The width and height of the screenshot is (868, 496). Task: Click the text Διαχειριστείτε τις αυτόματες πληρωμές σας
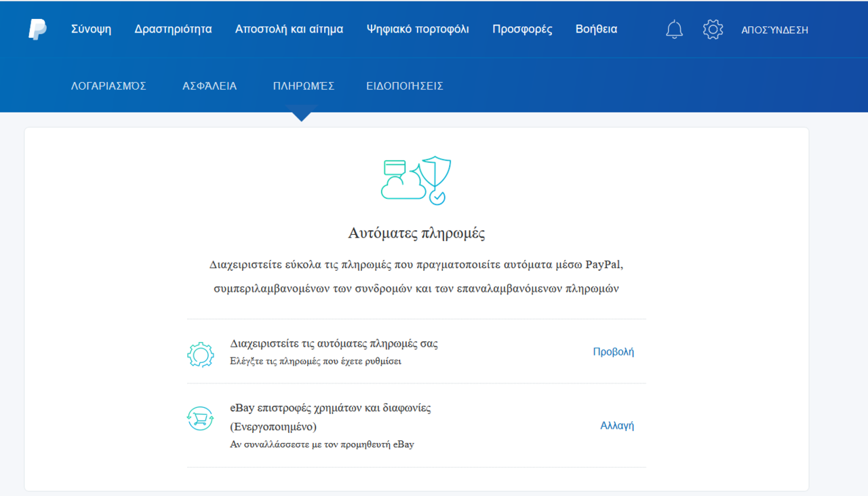[x=334, y=343]
